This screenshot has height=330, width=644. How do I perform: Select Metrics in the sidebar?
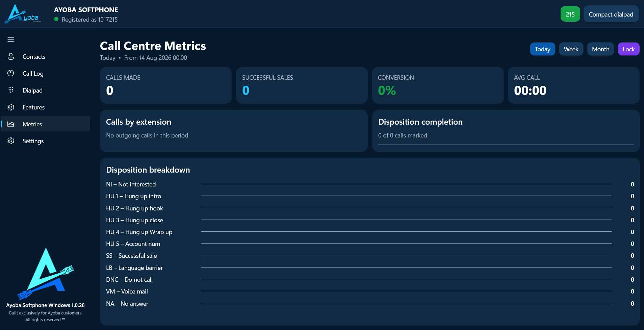tap(46, 124)
